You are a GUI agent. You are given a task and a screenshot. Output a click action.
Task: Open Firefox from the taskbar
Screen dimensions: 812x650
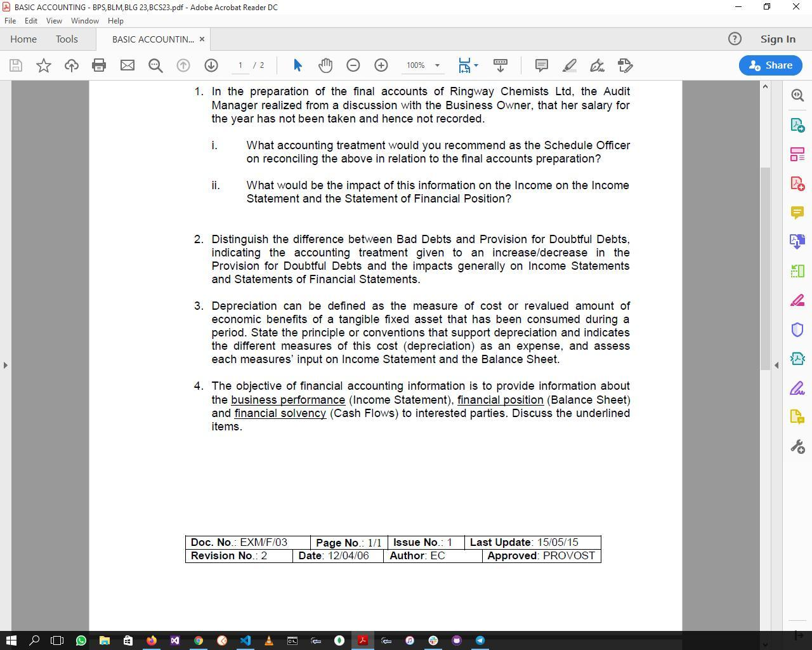[151, 640]
